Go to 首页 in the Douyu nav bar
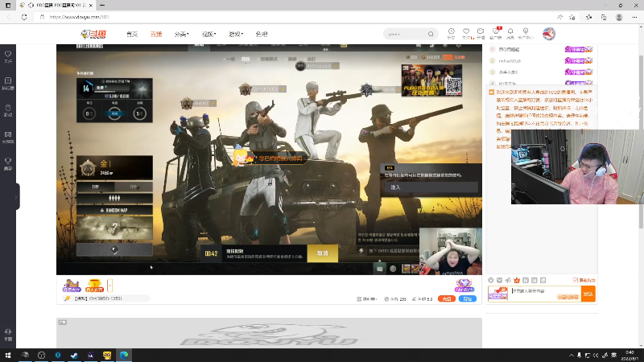Image resolution: width=644 pixels, height=362 pixels. [132, 34]
